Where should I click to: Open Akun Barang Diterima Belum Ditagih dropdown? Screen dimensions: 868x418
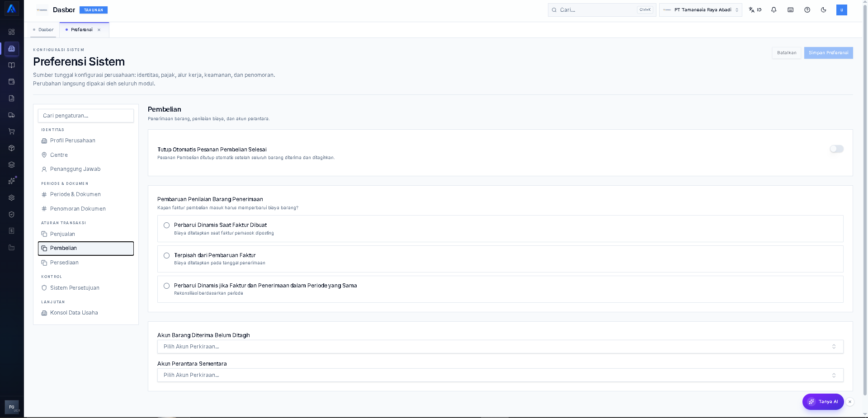500,347
